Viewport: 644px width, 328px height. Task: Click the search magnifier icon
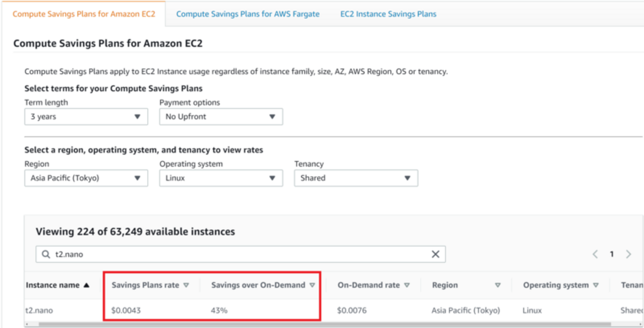point(46,255)
